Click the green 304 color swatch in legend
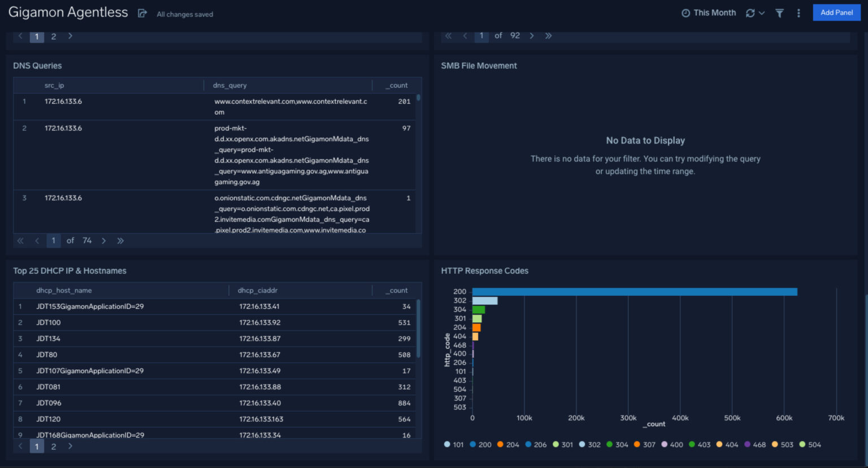 coord(610,444)
